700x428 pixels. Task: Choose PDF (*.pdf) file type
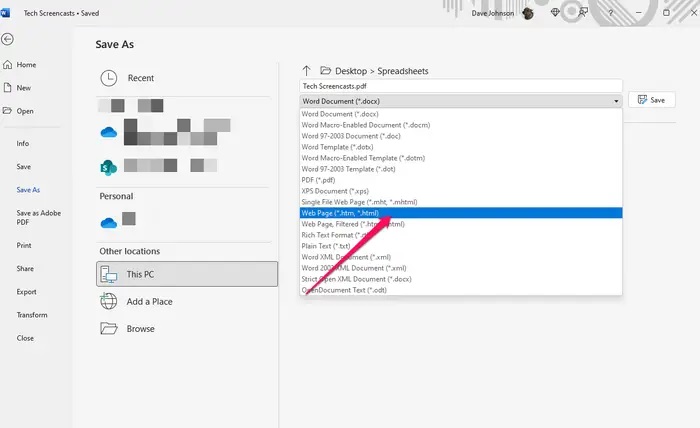point(461,180)
